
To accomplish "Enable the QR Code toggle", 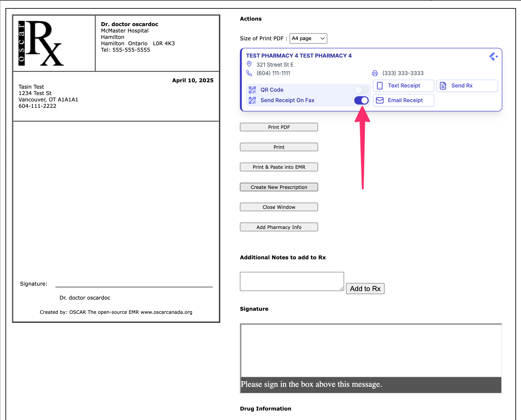I will point(361,90).
